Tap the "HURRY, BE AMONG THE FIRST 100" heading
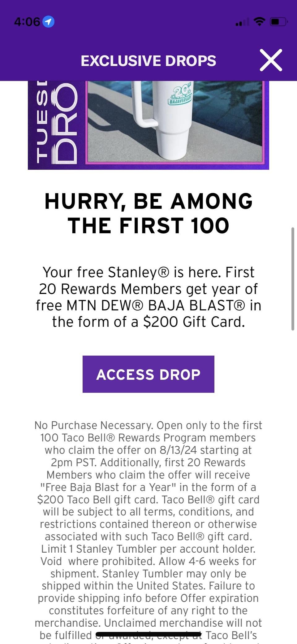 148,213
